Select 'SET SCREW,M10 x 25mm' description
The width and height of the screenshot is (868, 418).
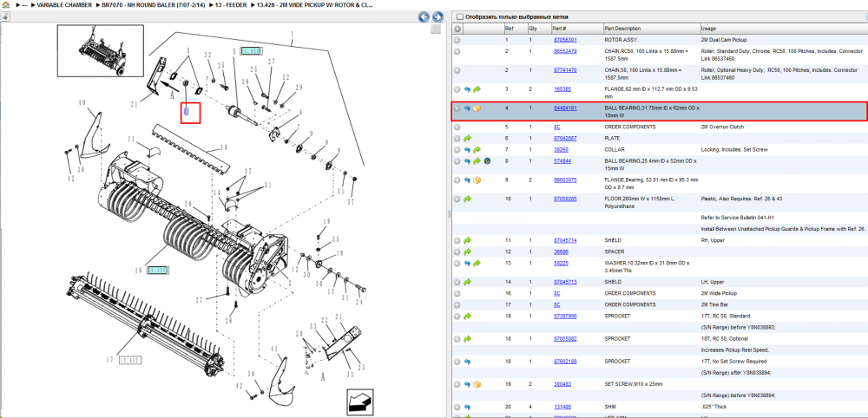(634, 384)
